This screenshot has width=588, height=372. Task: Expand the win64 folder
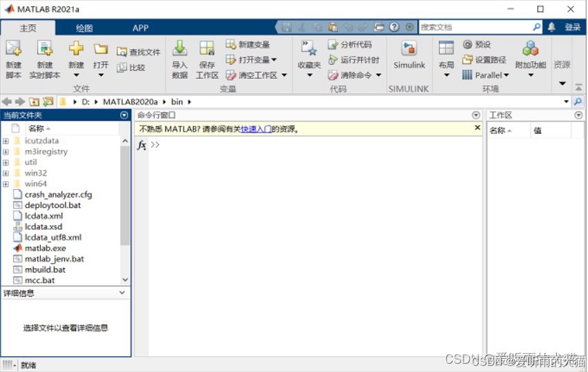click(6, 184)
